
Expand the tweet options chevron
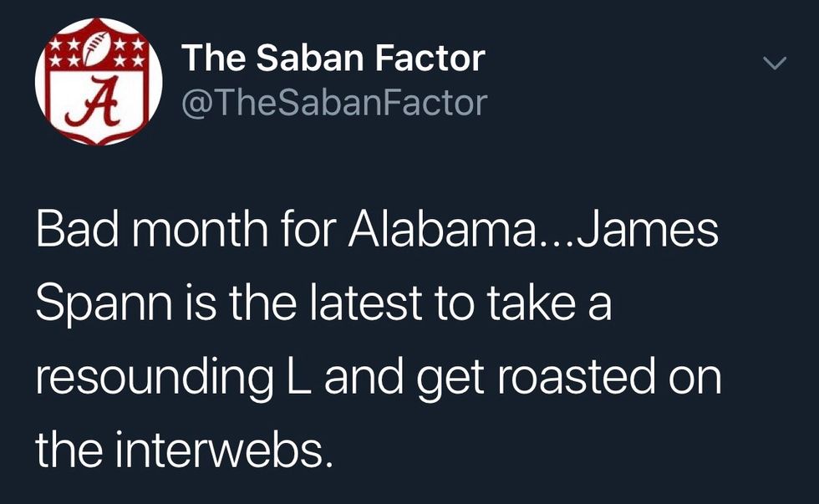coord(776,64)
